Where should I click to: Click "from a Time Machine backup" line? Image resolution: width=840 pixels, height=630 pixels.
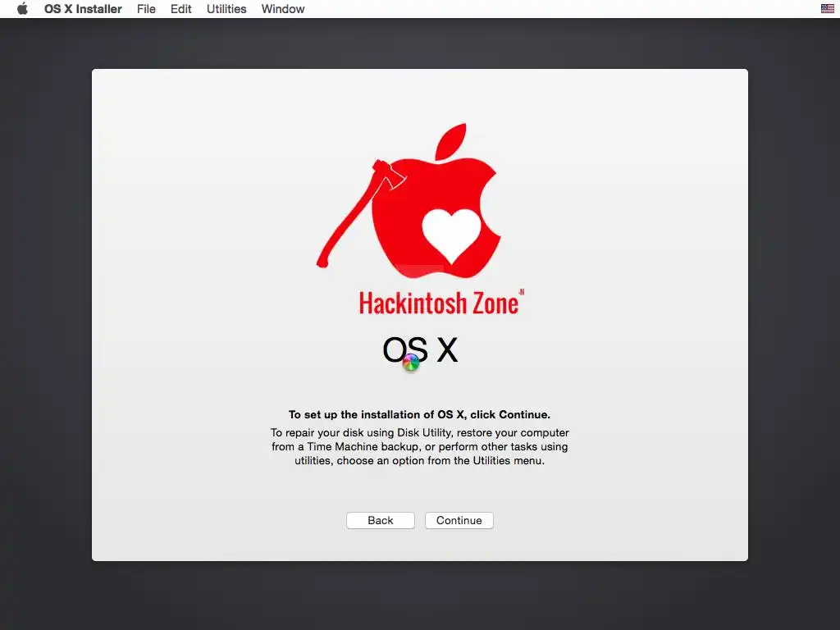coord(419,446)
